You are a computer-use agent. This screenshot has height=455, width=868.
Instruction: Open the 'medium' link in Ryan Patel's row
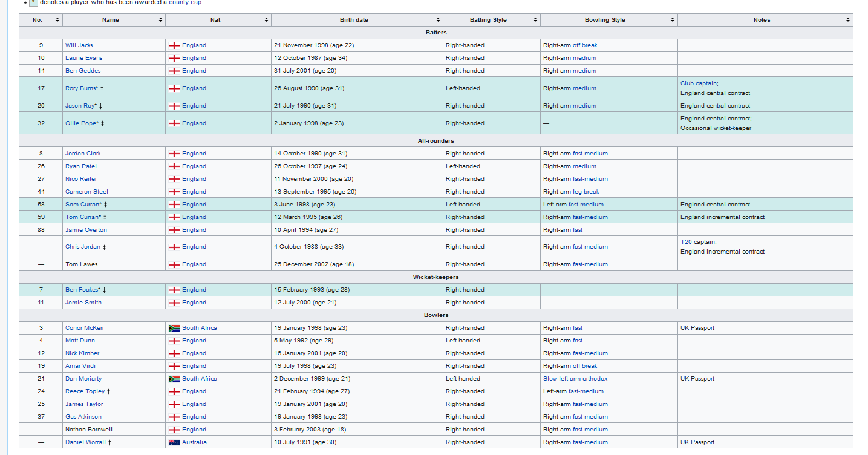pos(584,166)
